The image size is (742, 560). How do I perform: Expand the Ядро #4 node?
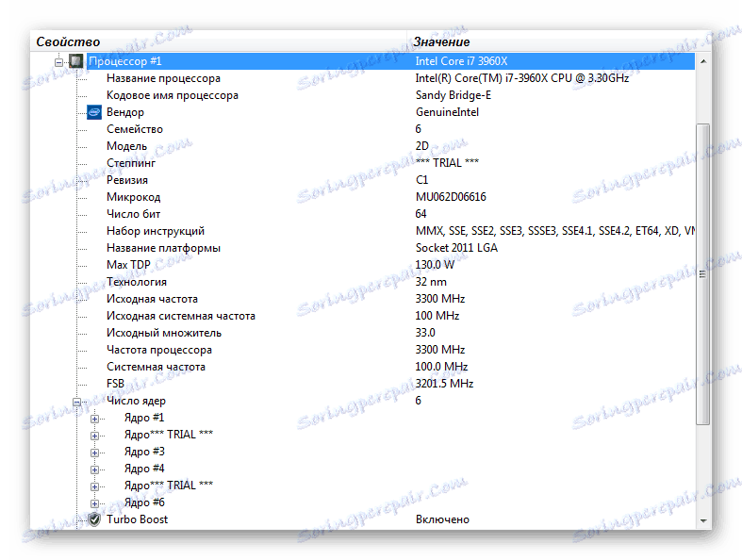pyautogui.click(x=94, y=470)
